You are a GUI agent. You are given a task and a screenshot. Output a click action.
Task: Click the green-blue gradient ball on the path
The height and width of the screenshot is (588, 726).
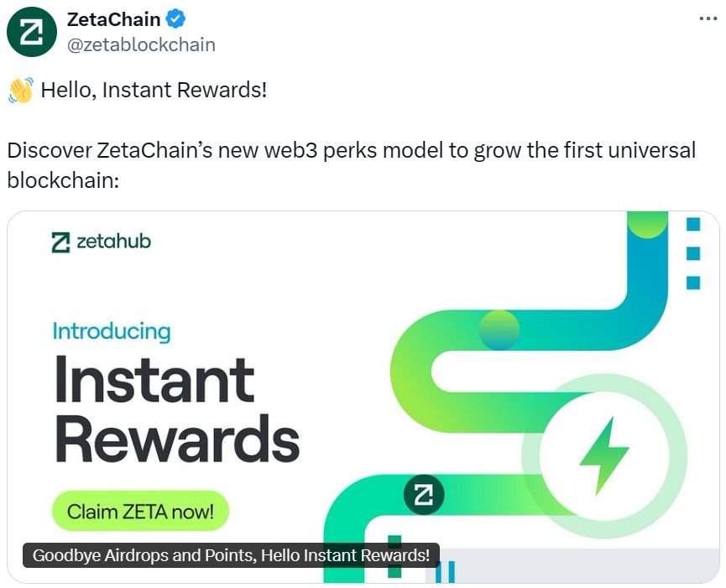[499, 330]
